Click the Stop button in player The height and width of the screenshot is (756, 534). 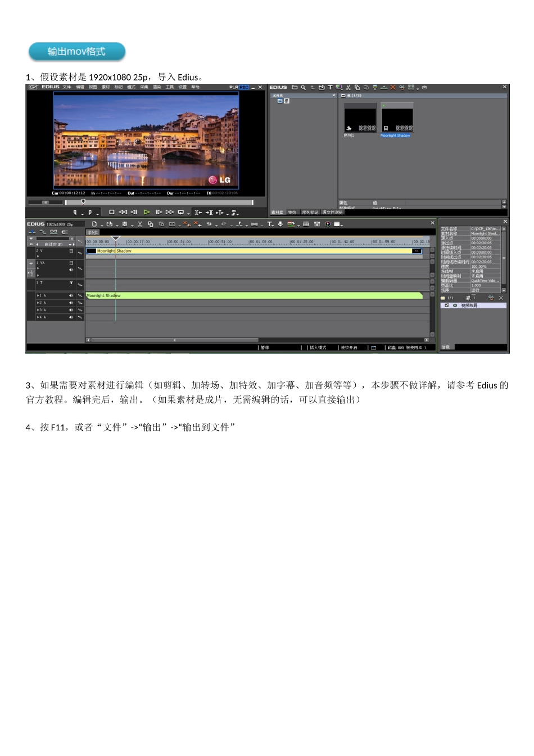pyautogui.click(x=112, y=212)
